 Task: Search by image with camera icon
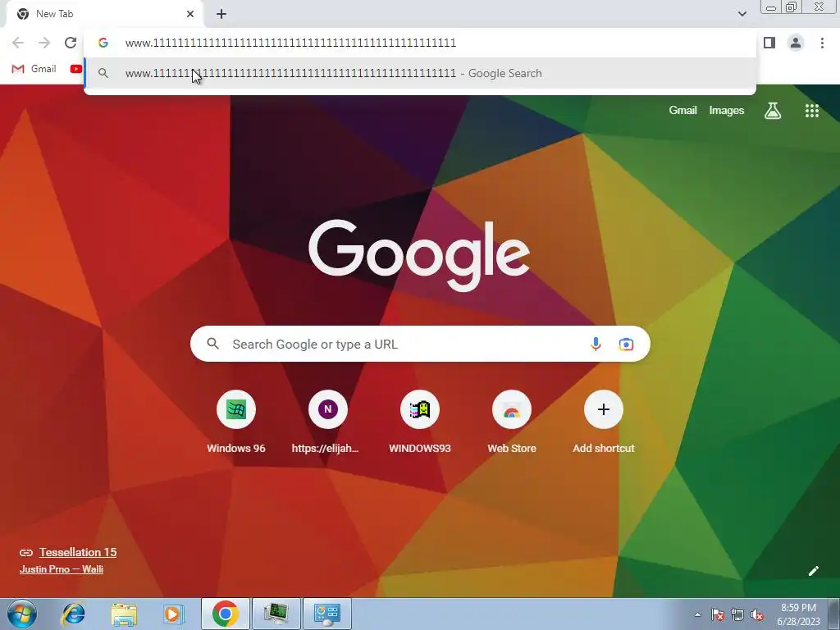pyautogui.click(x=626, y=344)
